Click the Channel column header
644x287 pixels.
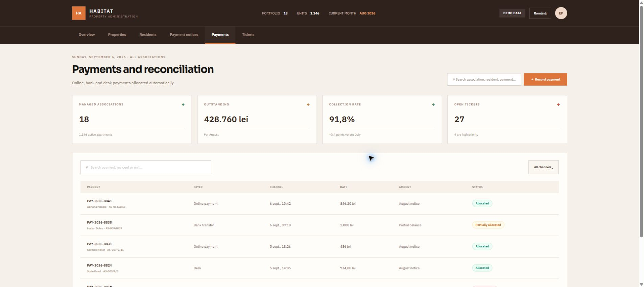pyautogui.click(x=276, y=187)
